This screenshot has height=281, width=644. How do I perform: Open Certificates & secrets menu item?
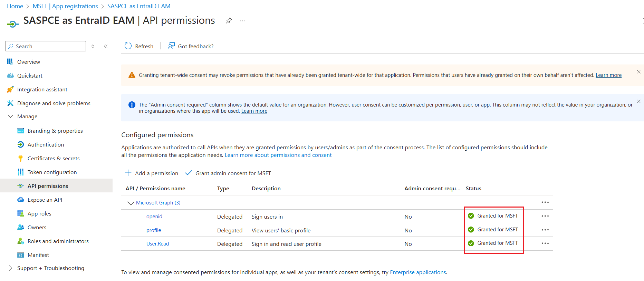tap(54, 159)
